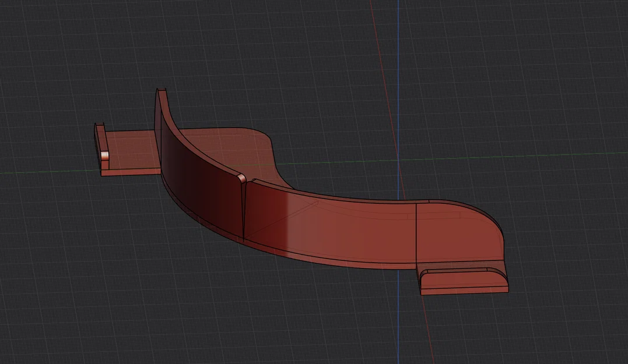Click the green Y axis line

coord(521,155)
